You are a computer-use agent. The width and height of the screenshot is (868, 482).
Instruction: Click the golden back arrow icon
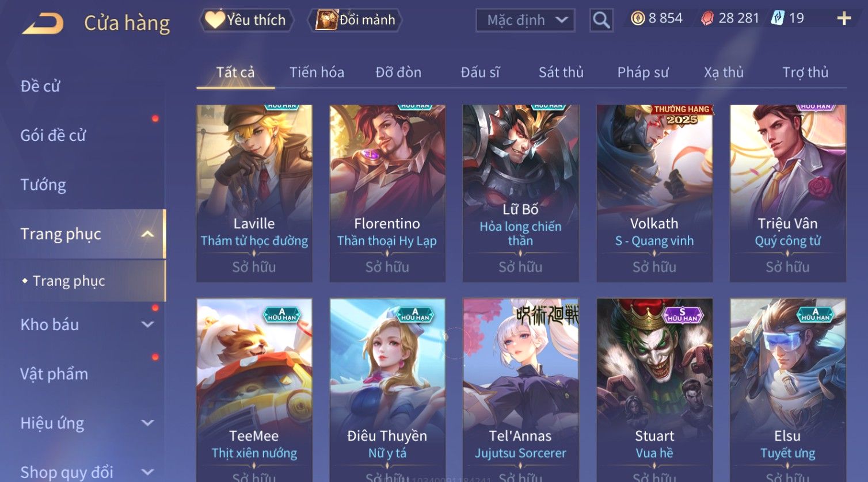click(x=43, y=24)
